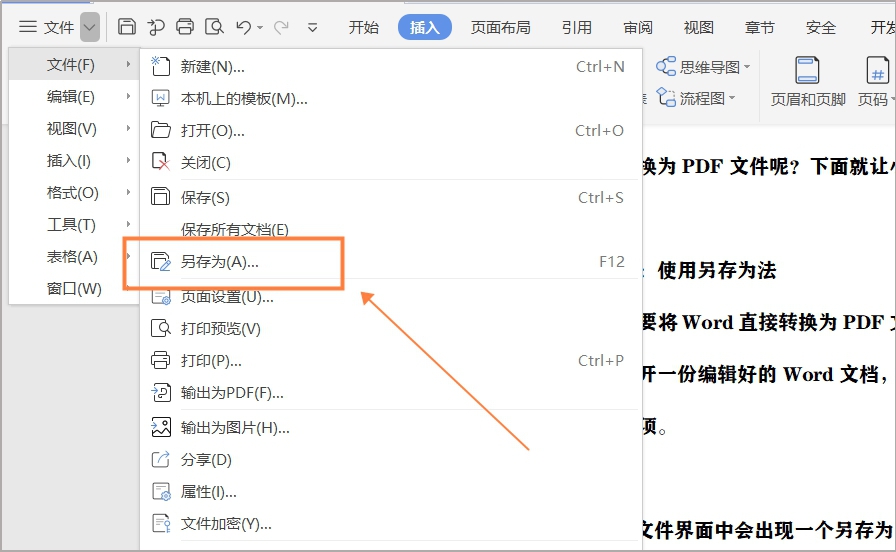Click the Print icon in top toolbar
This screenshot has width=896, height=552.
(185, 27)
